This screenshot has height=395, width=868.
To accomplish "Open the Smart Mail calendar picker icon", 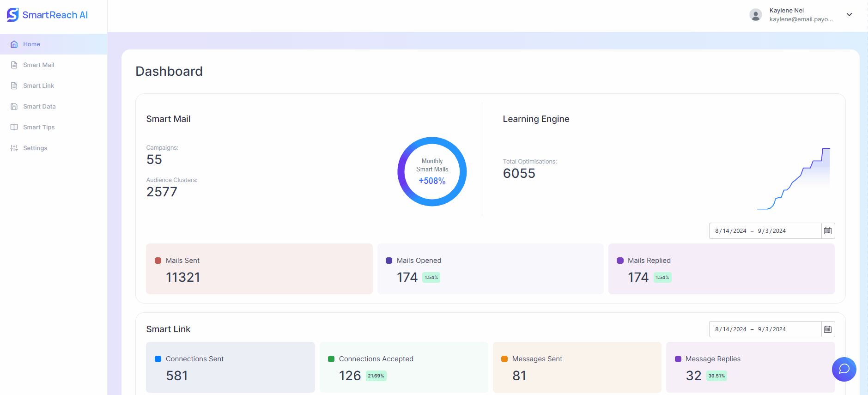I will coord(828,231).
